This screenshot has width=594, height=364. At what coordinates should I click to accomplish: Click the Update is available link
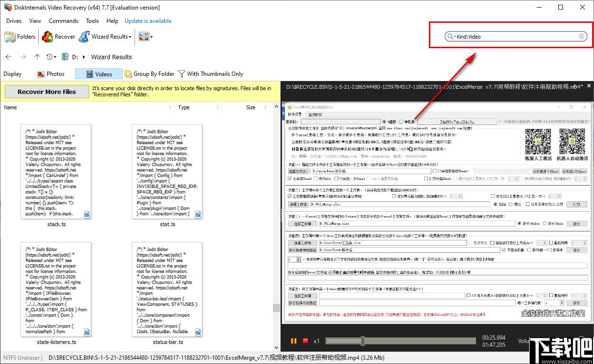pyautogui.click(x=148, y=21)
